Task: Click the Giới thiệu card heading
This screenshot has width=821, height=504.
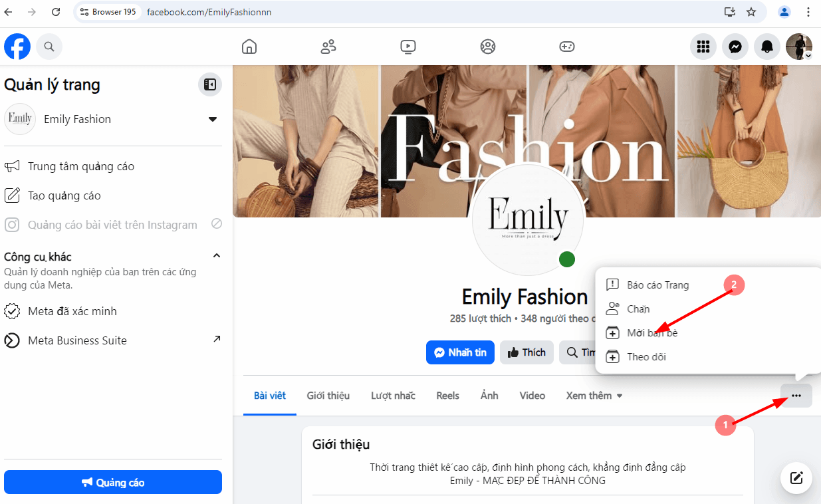Action: pos(341,445)
